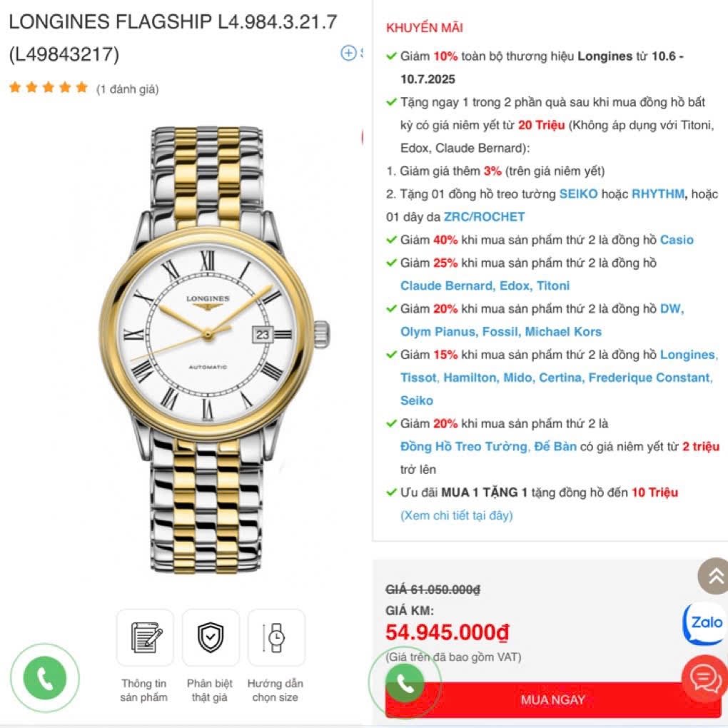
Task: Open the Phân biệt thật giả shield icon
Action: [211, 637]
